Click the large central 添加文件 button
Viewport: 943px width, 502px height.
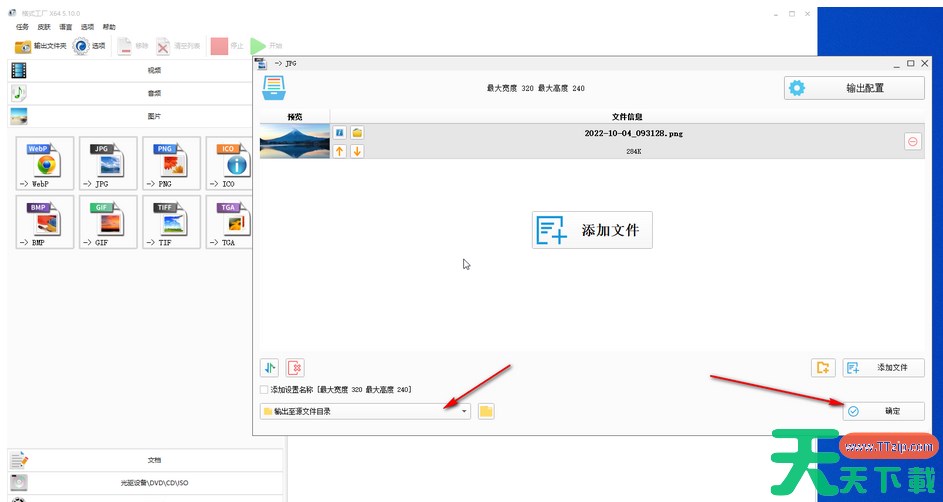pyautogui.click(x=592, y=230)
